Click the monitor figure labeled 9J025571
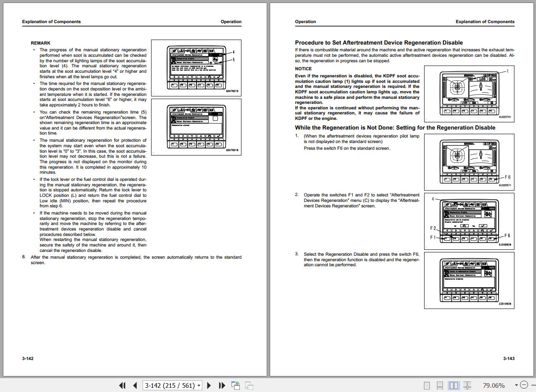 click(x=469, y=162)
